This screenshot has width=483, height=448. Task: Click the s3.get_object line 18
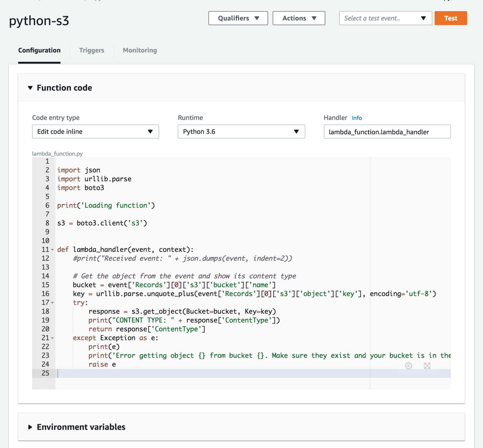(182, 311)
